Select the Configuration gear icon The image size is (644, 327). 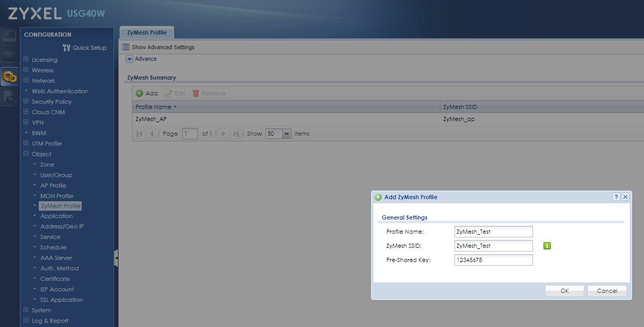(x=9, y=77)
